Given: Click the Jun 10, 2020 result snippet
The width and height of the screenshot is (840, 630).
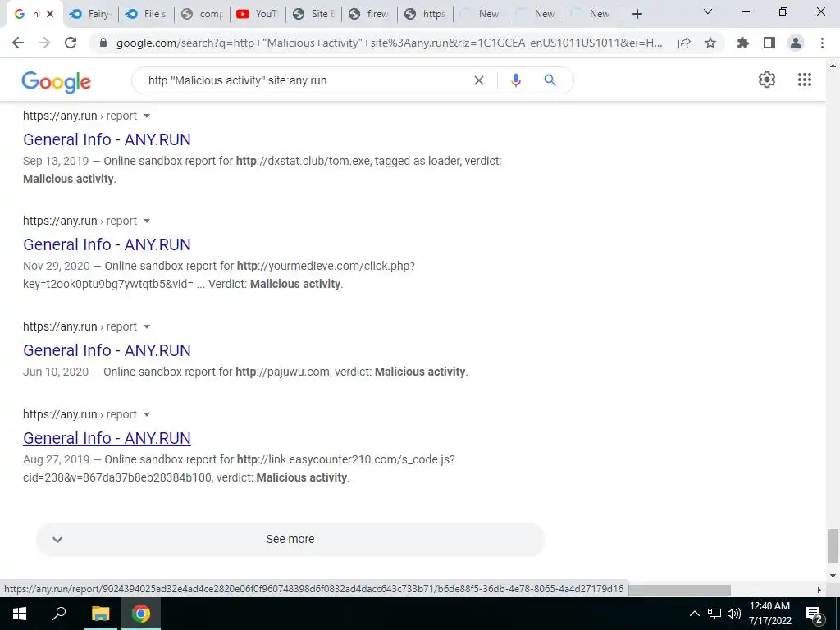Looking at the screenshot, I should (245, 372).
